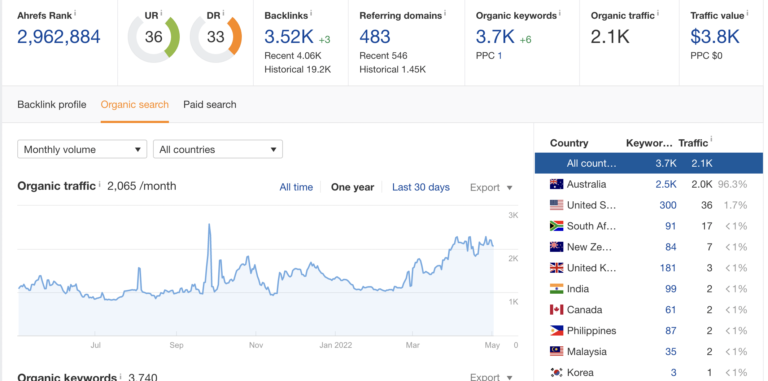Viewport: 768px width, 381px height.
Task: Click the $3.8K traffic value
Action: pyautogui.click(x=715, y=37)
